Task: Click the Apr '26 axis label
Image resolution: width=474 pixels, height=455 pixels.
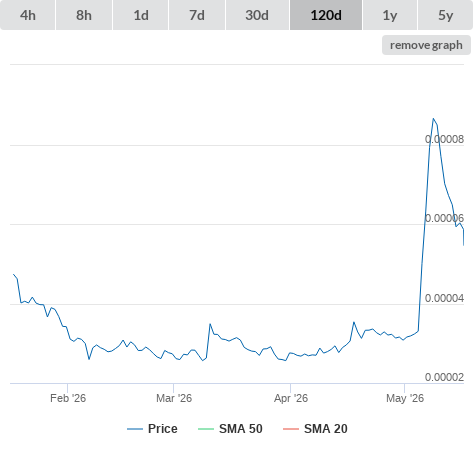Action: [291, 398]
